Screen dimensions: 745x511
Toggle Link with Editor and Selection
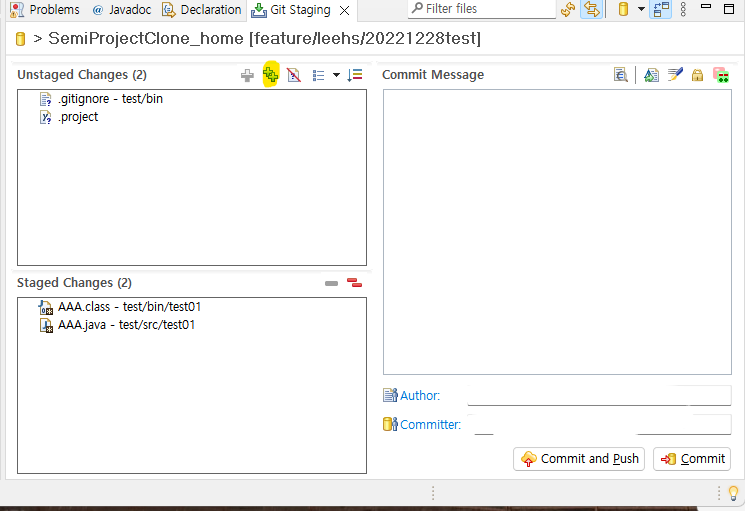[x=592, y=9]
